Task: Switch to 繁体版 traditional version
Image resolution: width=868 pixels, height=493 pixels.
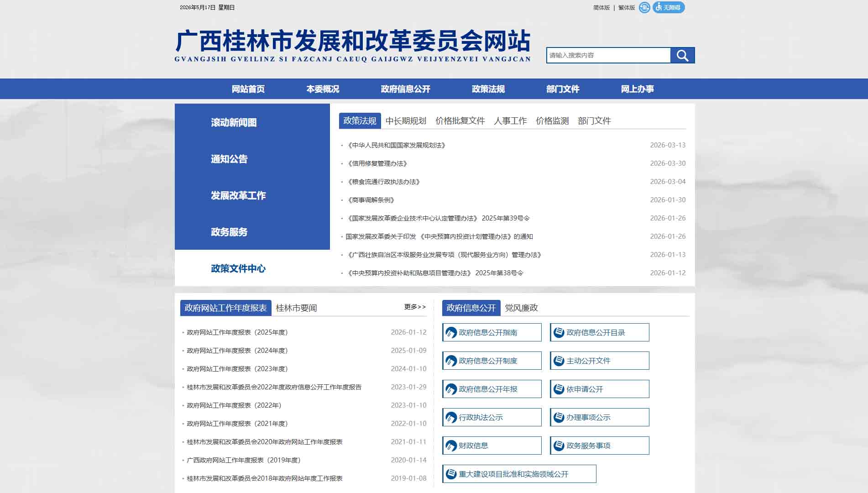Action: pos(627,8)
